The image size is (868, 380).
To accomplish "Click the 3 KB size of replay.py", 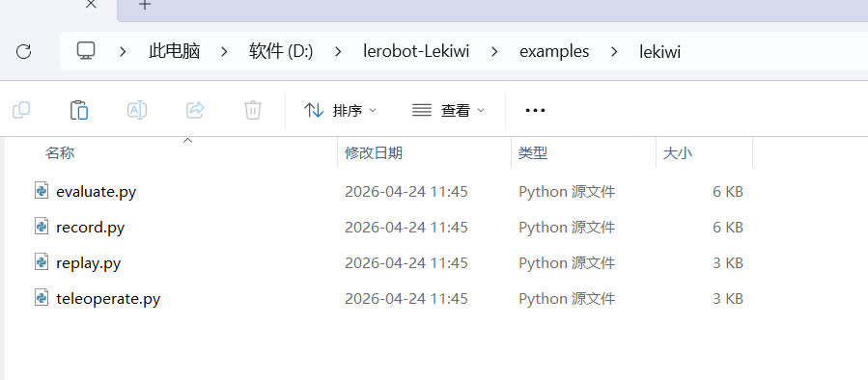I will 727,262.
